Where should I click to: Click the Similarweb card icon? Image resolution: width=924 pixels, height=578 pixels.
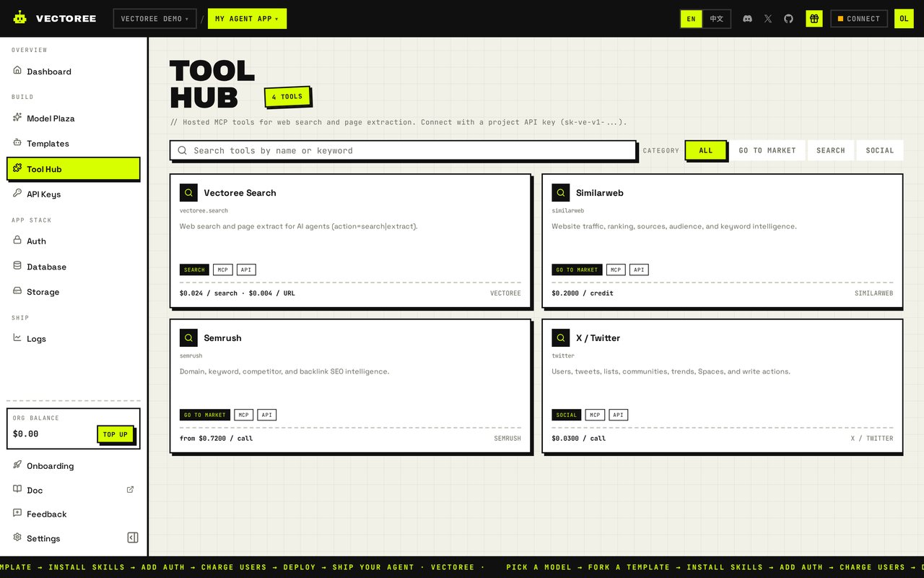[x=561, y=193]
